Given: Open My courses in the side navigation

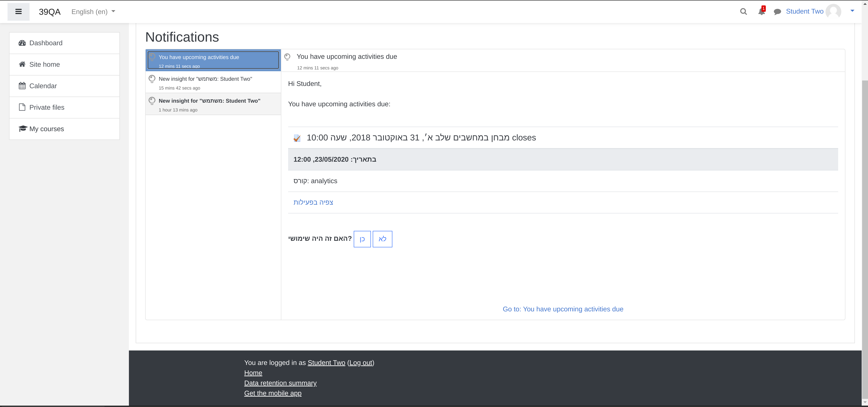Looking at the screenshot, I should tap(64, 129).
